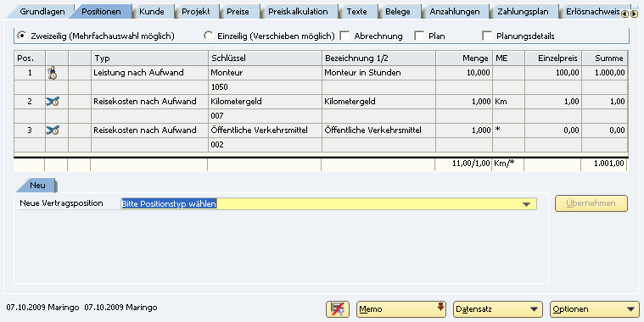Click the ME column header
Viewport: 644px width, 322px height.
tap(508, 58)
